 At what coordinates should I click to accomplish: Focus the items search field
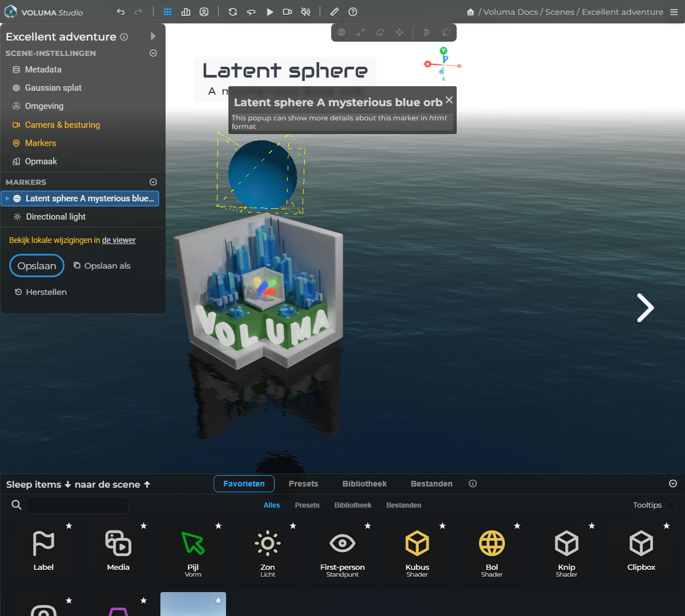[77, 505]
